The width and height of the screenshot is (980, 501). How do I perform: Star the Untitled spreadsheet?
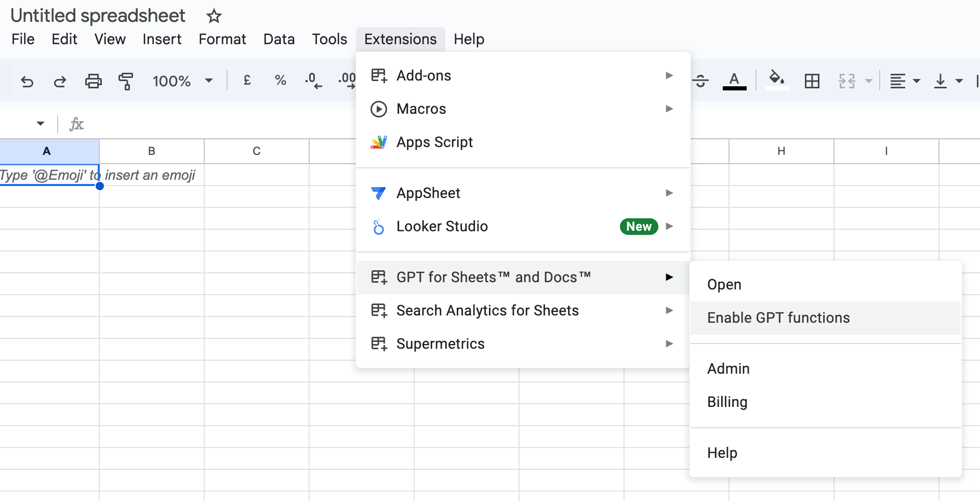pyautogui.click(x=214, y=16)
